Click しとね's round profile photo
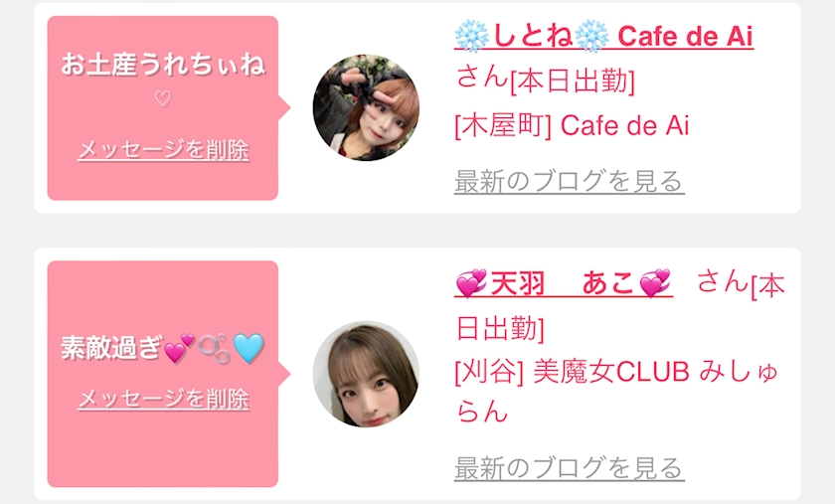 tap(366, 107)
